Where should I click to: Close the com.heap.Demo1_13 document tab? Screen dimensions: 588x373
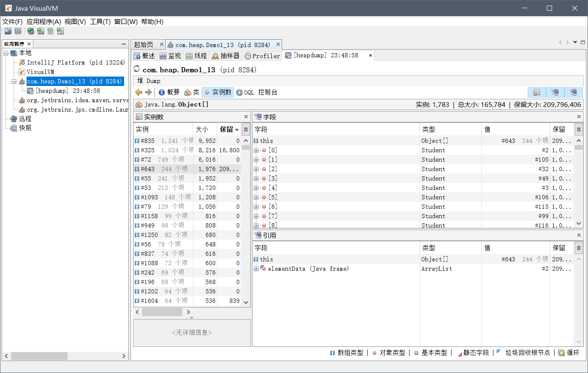click(x=278, y=44)
